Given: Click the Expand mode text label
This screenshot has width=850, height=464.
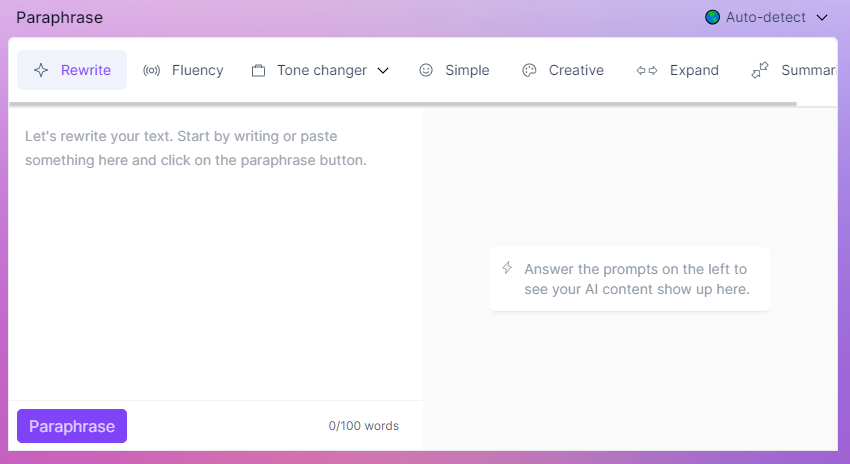Looking at the screenshot, I should pos(694,70).
